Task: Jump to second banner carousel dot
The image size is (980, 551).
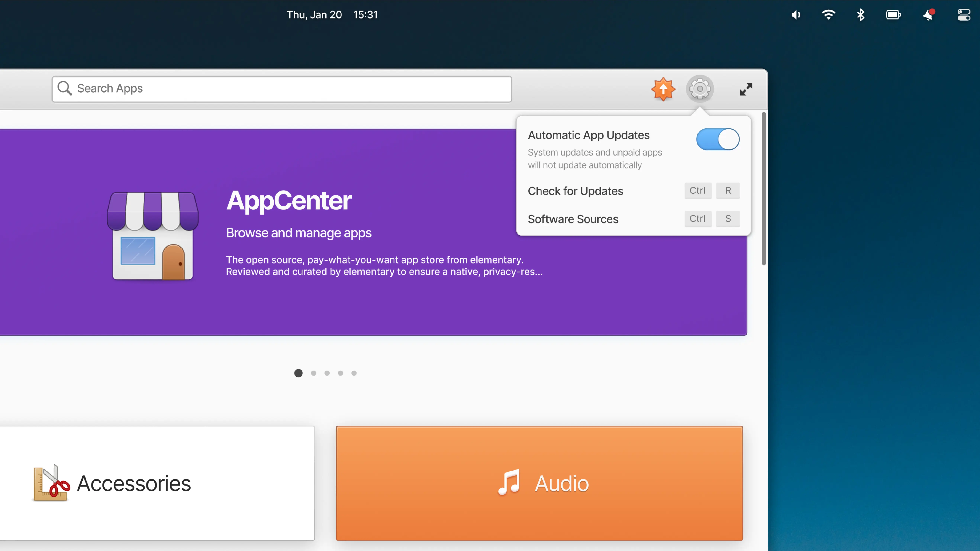Action: (x=313, y=373)
